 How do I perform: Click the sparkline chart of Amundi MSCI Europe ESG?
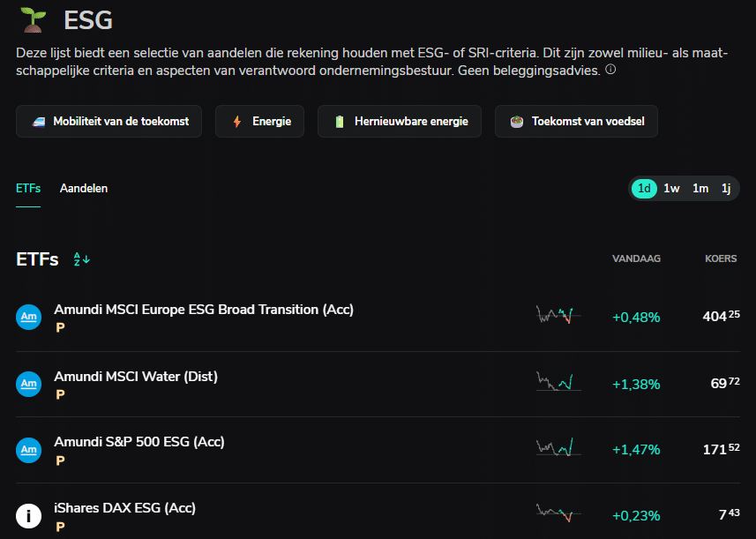pos(558,315)
